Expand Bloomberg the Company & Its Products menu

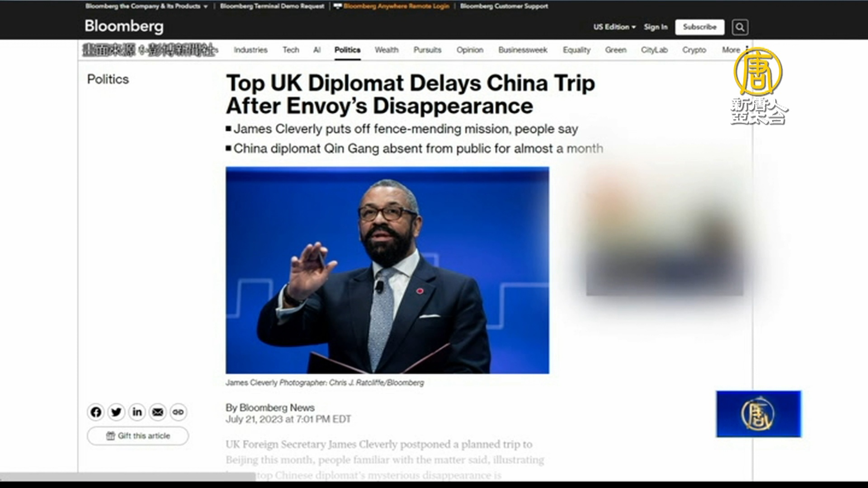146,6
